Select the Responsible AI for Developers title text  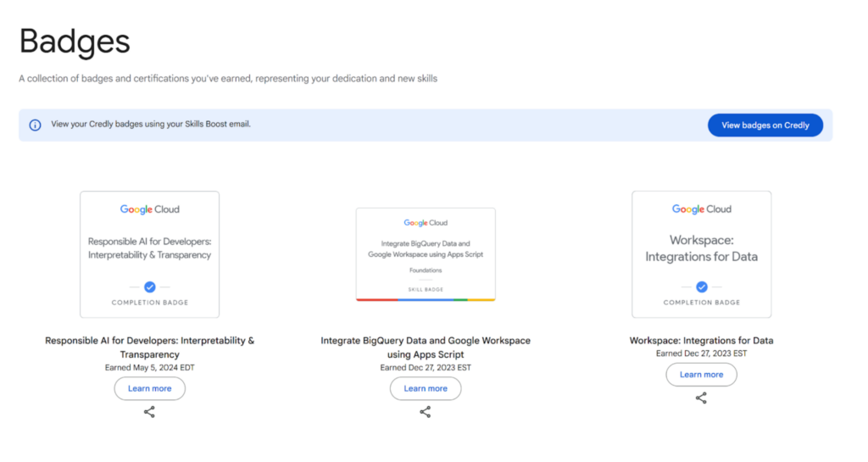(149, 348)
